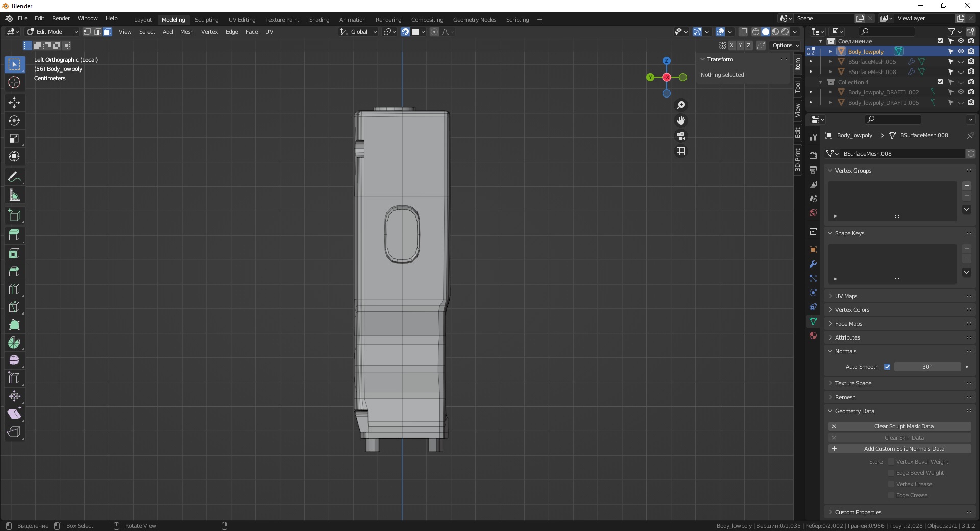
Task: Activate the Annotate pencil tool
Action: [x=14, y=177]
